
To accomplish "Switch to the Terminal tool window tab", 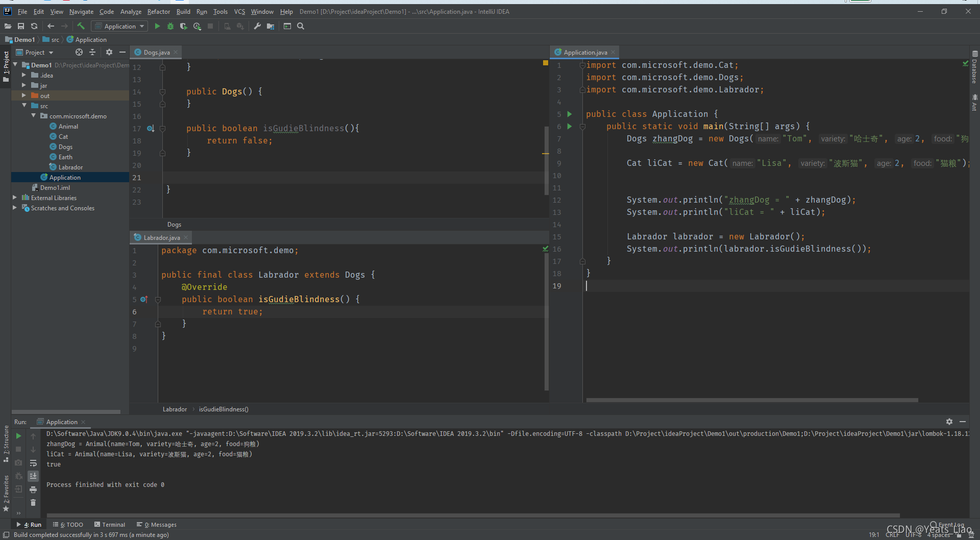I will click(x=110, y=524).
